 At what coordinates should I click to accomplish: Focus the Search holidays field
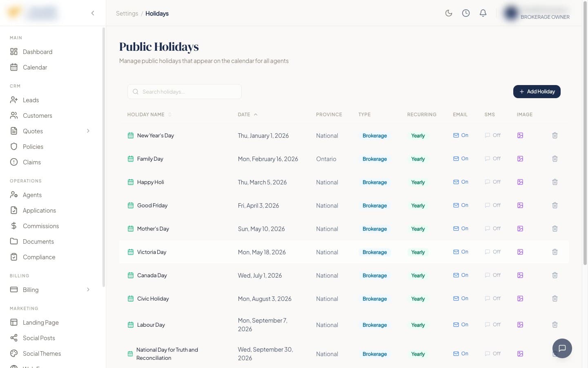pyautogui.click(x=185, y=92)
